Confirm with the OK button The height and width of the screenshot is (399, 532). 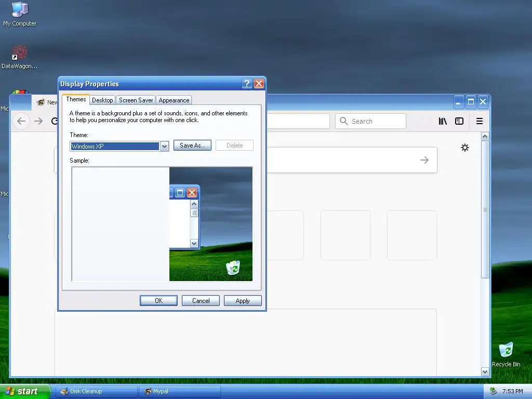point(159,301)
